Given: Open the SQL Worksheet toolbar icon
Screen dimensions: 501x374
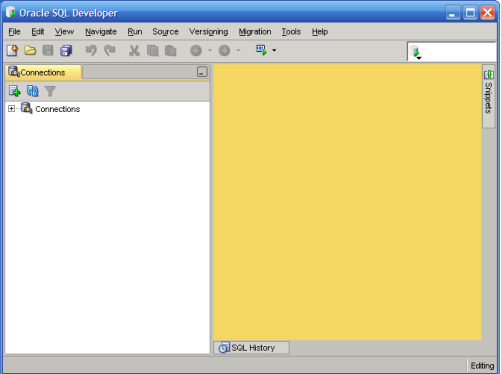Looking at the screenshot, I should [x=261, y=50].
